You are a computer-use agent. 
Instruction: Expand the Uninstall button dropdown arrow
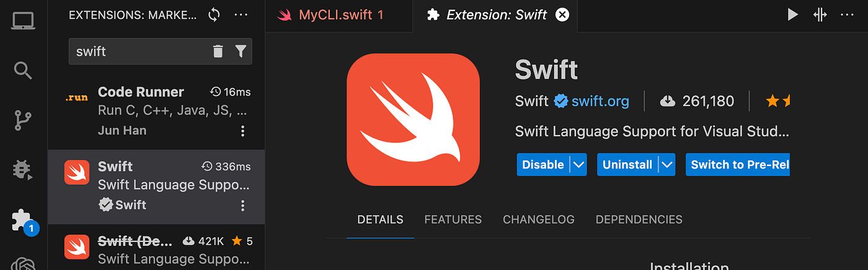pos(666,165)
